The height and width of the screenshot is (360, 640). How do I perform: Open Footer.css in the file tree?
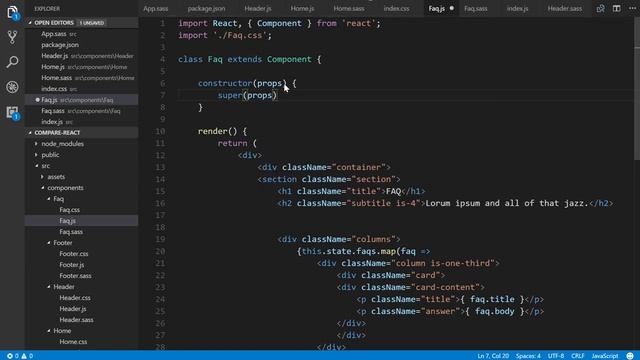73,253
